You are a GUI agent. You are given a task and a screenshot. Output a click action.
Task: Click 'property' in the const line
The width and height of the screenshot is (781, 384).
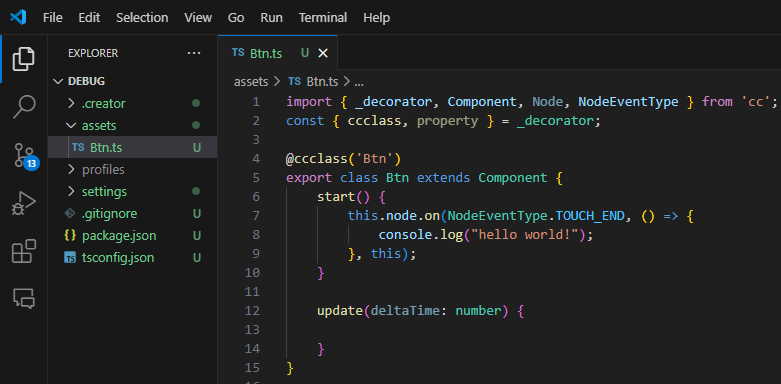(x=447, y=121)
